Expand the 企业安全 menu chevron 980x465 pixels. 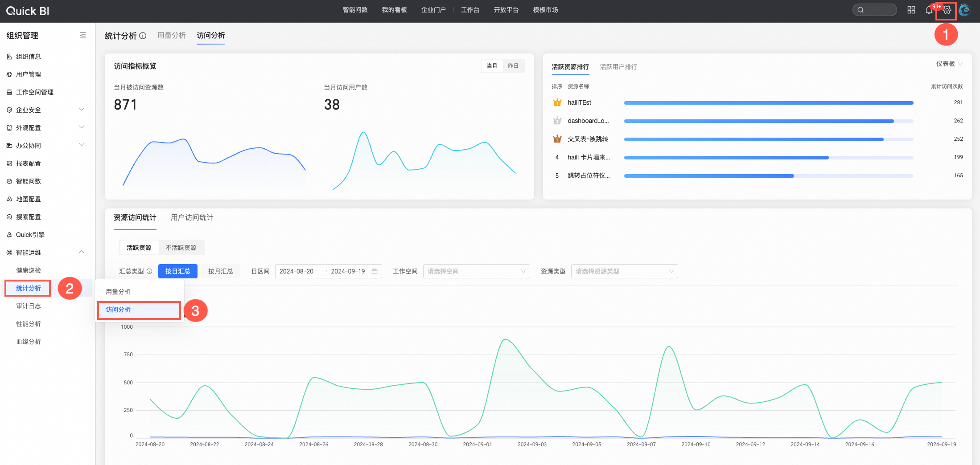pos(82,110)
